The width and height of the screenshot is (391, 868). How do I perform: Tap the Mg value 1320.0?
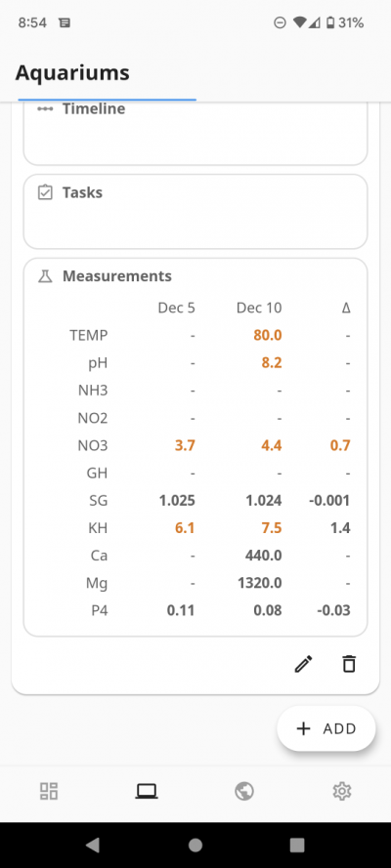pos(264,584)
